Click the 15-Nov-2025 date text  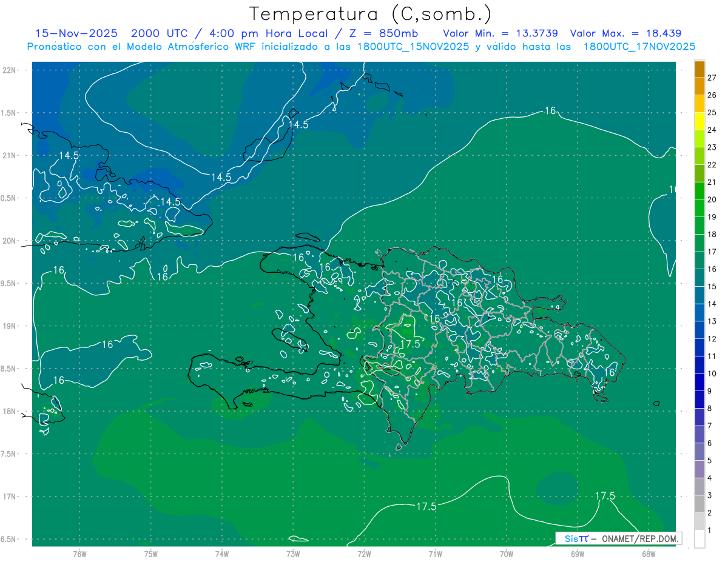coord(76,33)
